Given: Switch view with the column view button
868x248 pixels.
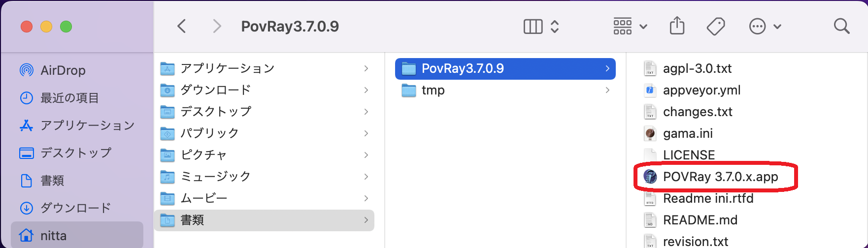Looking at the screenshot, I should click(533, 26).
